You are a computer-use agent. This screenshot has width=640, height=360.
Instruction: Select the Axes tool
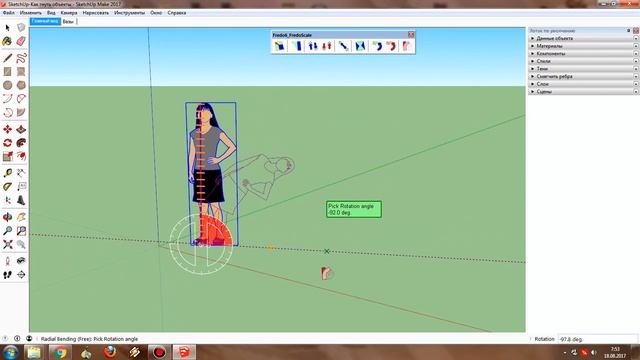pos(7,200)
